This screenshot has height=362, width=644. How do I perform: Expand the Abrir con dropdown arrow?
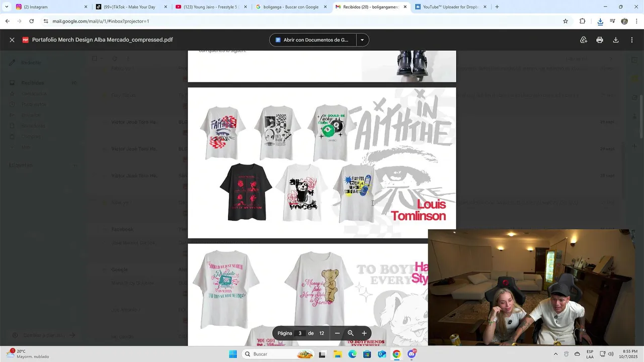[x=362, y=40]
